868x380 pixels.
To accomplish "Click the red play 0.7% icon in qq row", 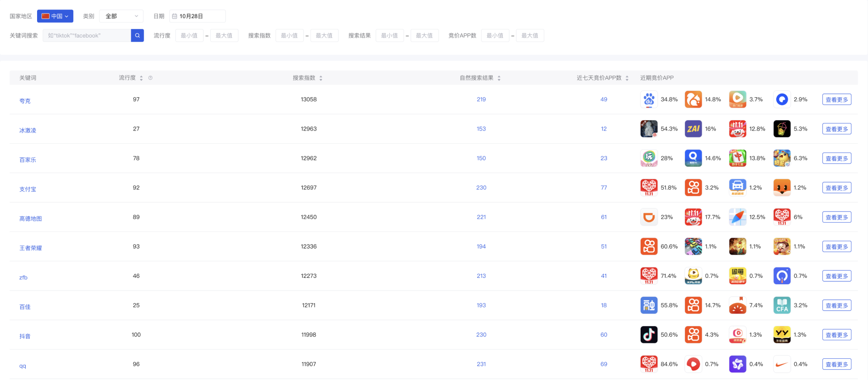I will [693, 364].
